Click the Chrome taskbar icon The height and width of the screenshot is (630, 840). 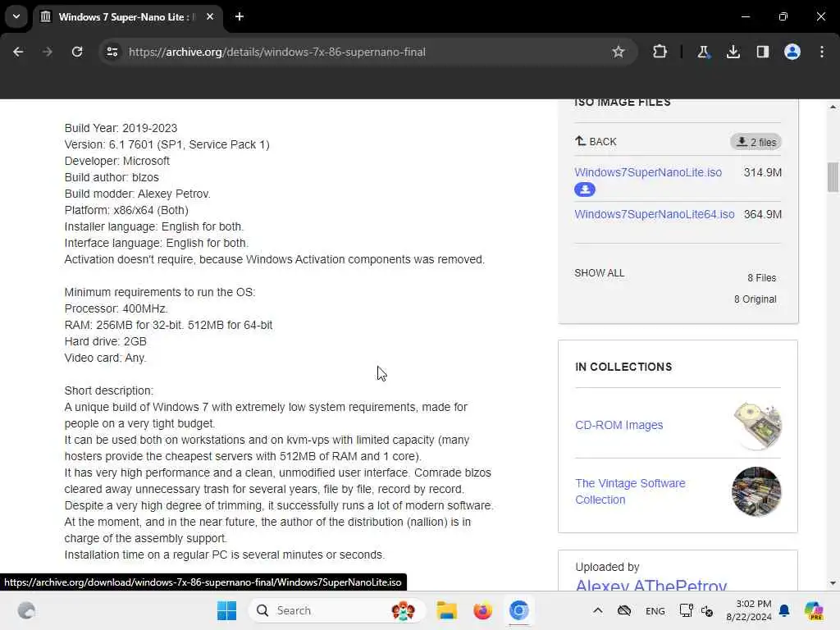(518, 610)
